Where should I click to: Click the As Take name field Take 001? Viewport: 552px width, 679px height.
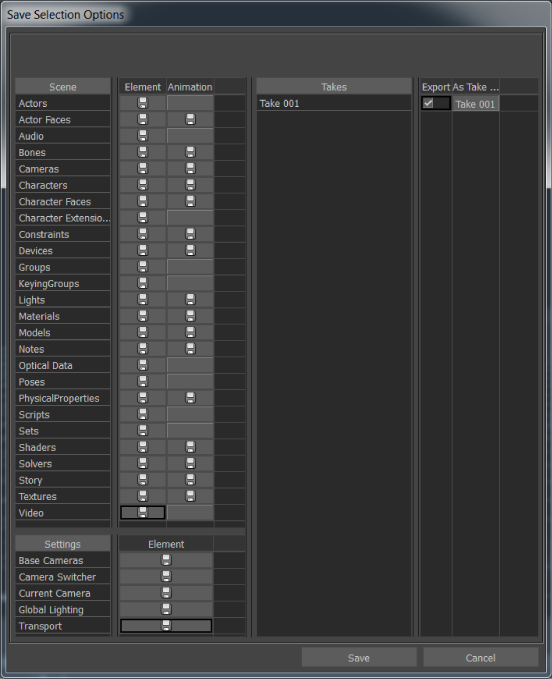pyautogui.click(x=475, y=104)
